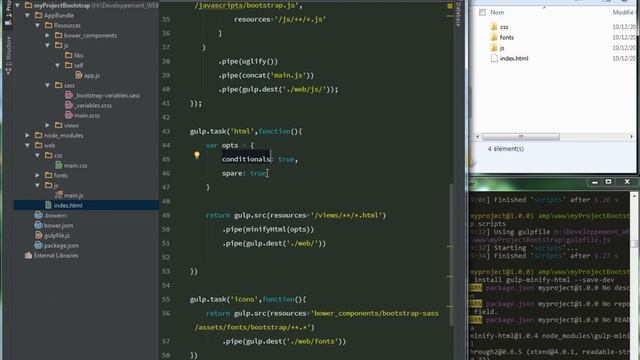Collapse the myProjectBootstrap root folder
The width and height of the screenshot is (640, 360).
click(18, 6)
